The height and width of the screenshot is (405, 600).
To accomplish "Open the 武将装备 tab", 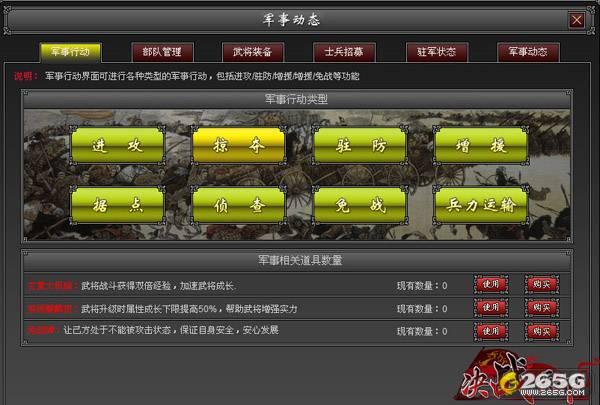I will (x=253, y=52).
